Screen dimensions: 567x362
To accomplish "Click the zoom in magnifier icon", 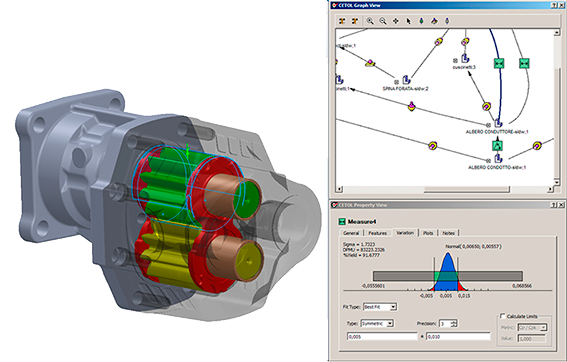I will tap(370, 21).
